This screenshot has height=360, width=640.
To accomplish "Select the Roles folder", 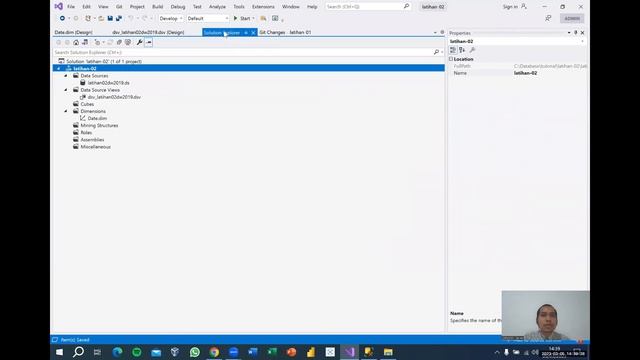I will [x=86, y=133].
